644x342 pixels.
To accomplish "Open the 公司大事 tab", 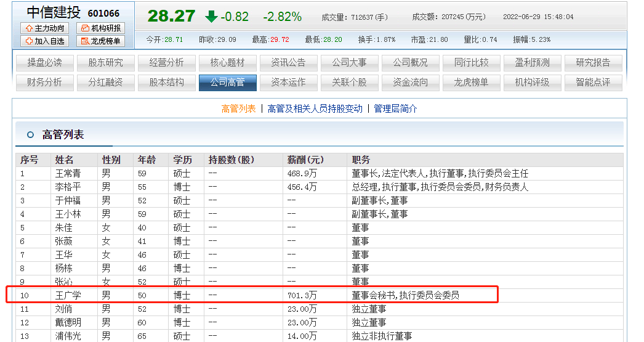I will click(350, 63).
